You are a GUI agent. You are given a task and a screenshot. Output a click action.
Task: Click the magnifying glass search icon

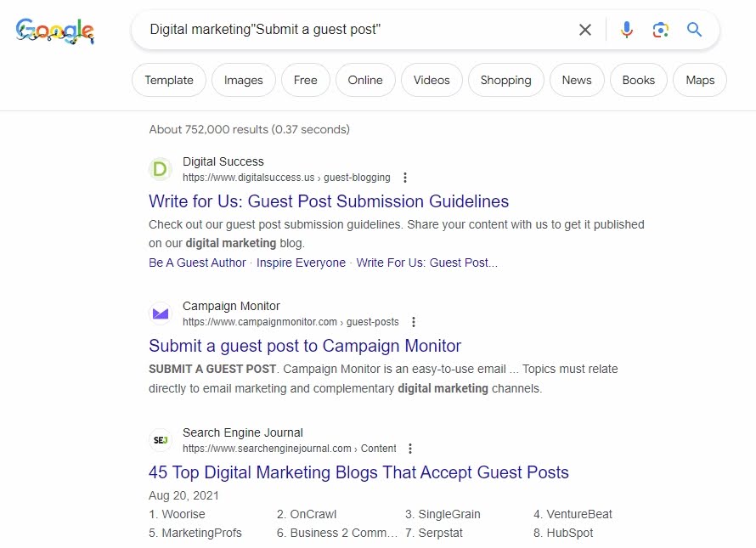694,30
